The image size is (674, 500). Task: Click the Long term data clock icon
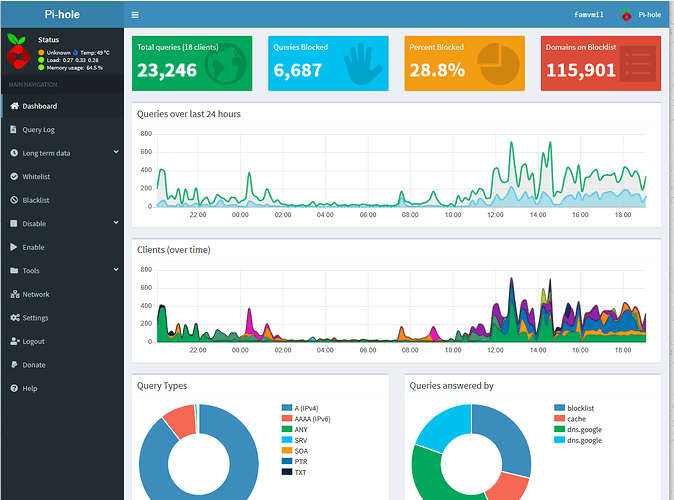point(14,153)
